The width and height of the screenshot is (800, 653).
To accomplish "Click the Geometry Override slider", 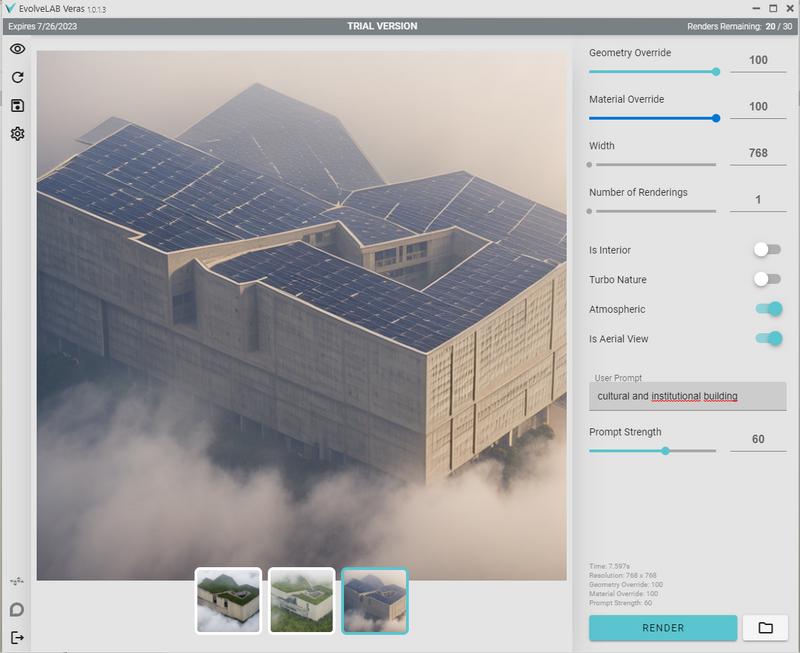I will [x=652, y=72].
